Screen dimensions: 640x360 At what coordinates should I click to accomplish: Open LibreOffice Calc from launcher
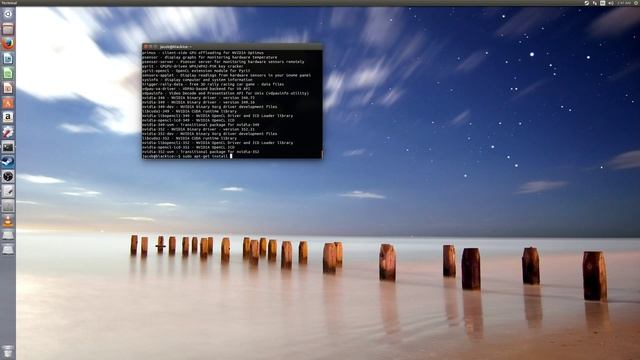(x=8, y=73)
